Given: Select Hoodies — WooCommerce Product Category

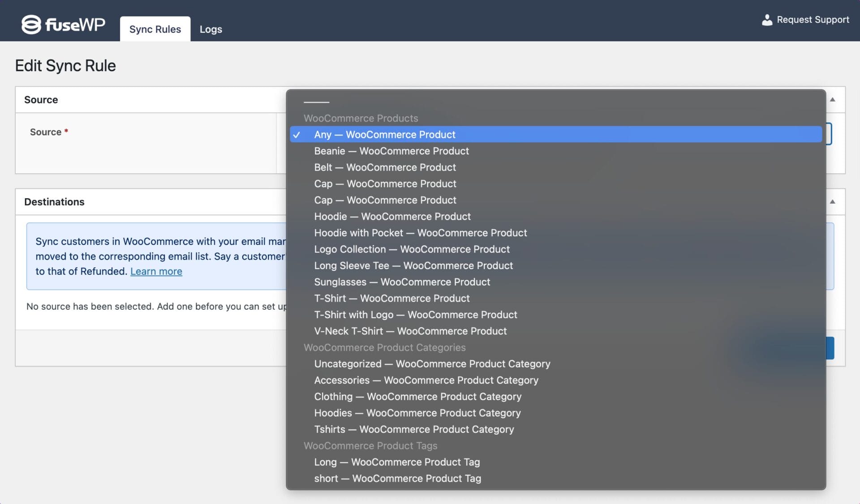Looking at the screenshot, I should coord(418,412).
